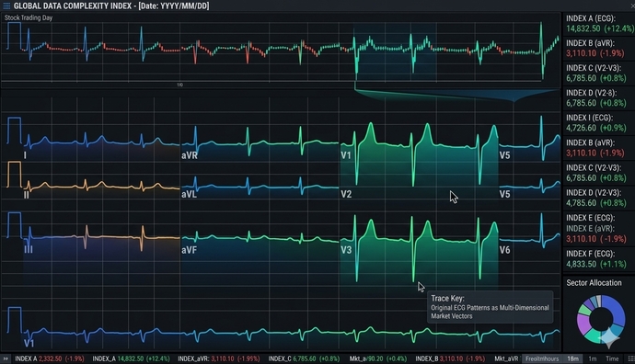The height and width of the screenshot is (364, 635).
Task: Select the 1m timeframe
Action: click(x=592, y=358)
